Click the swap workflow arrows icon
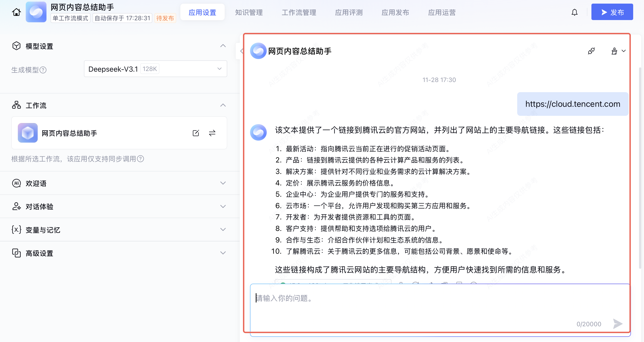 coord(212,133)
